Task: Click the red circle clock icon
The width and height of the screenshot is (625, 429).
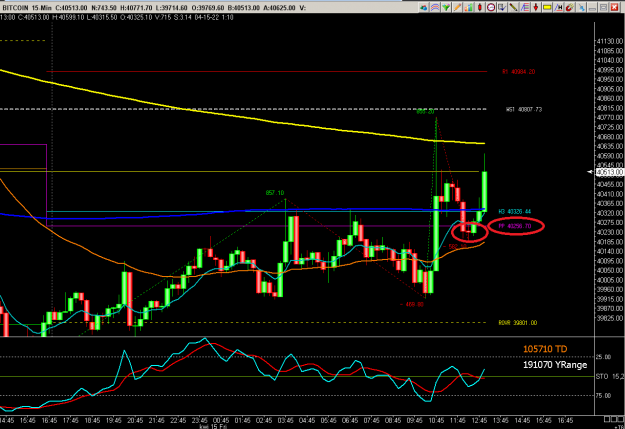Action: point(491,7)
